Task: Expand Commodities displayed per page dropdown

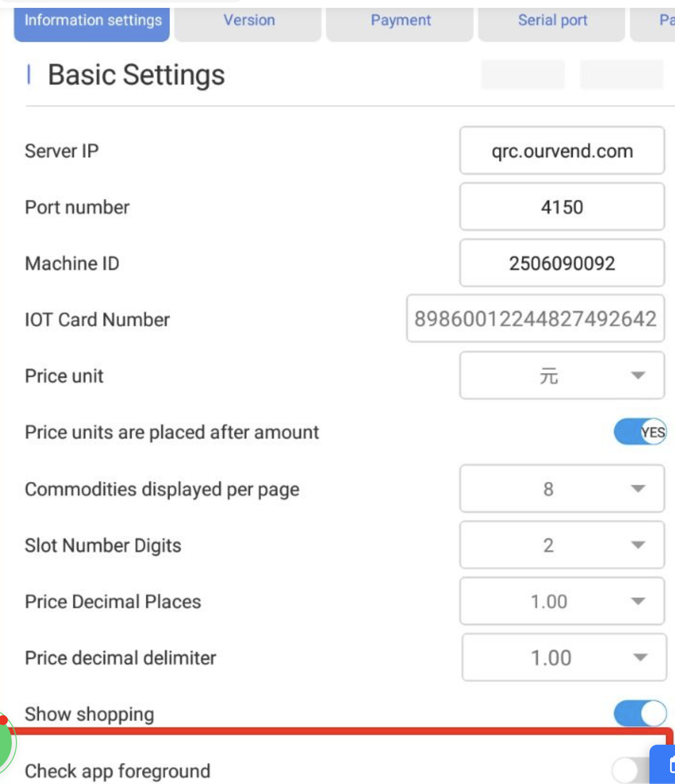Action: pos(562,489)
